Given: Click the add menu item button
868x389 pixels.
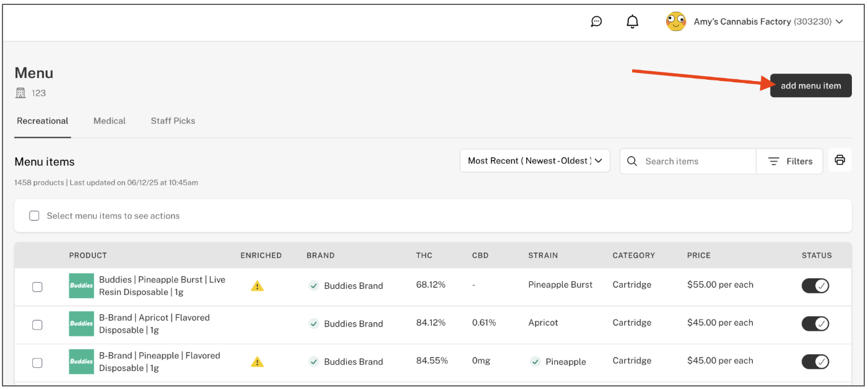Looking at the screenshot, I should (x=810, y=86).
